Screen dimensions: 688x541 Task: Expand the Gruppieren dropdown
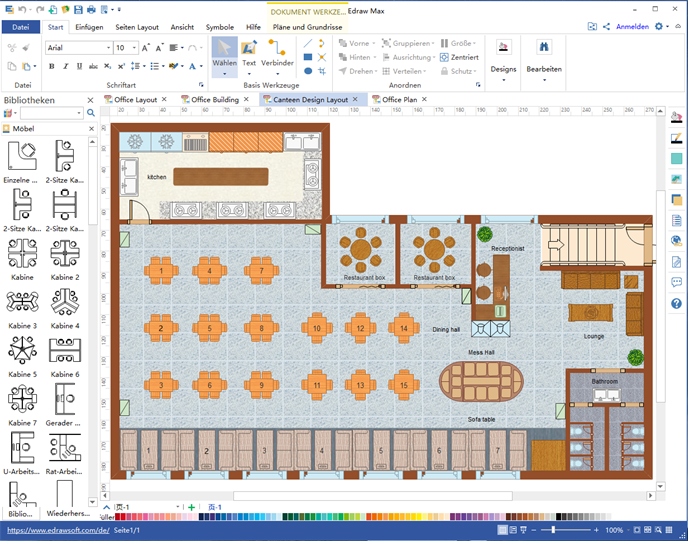(430, 44)
